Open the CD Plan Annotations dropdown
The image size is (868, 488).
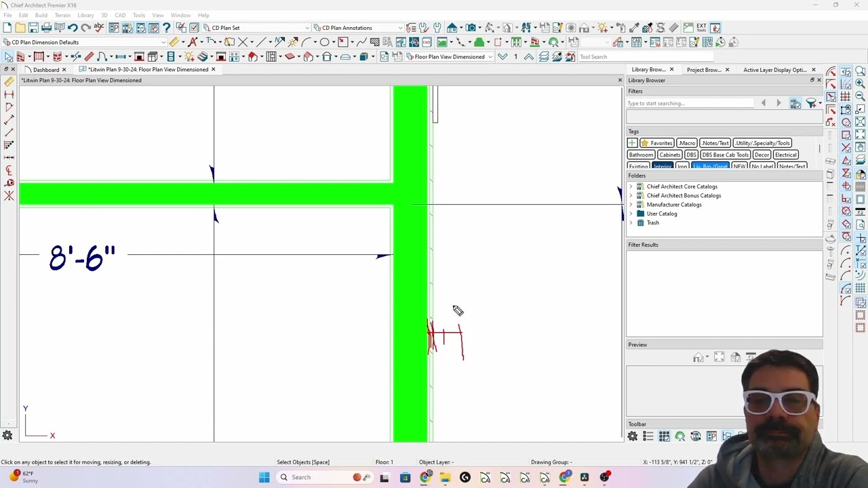[358, 28]
